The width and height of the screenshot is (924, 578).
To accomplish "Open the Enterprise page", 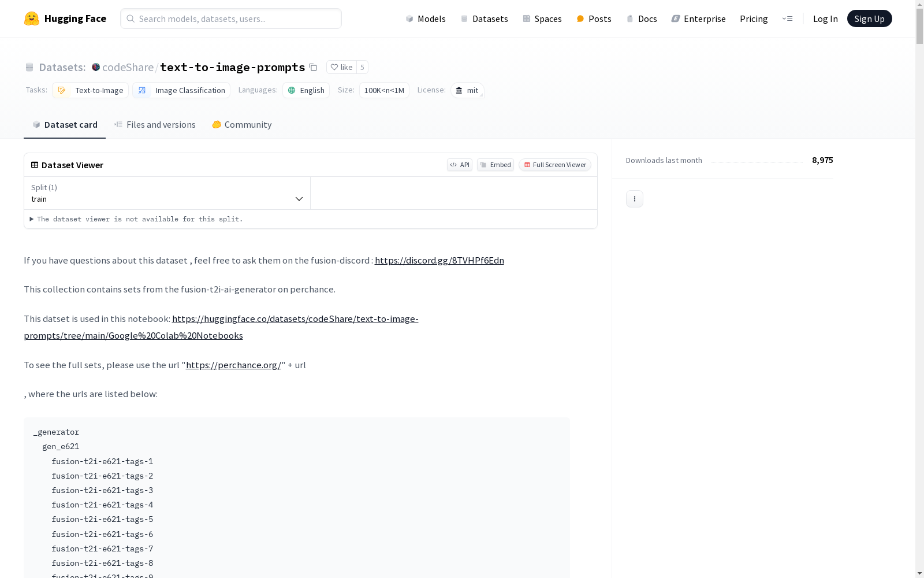I will tap(699, 18).
